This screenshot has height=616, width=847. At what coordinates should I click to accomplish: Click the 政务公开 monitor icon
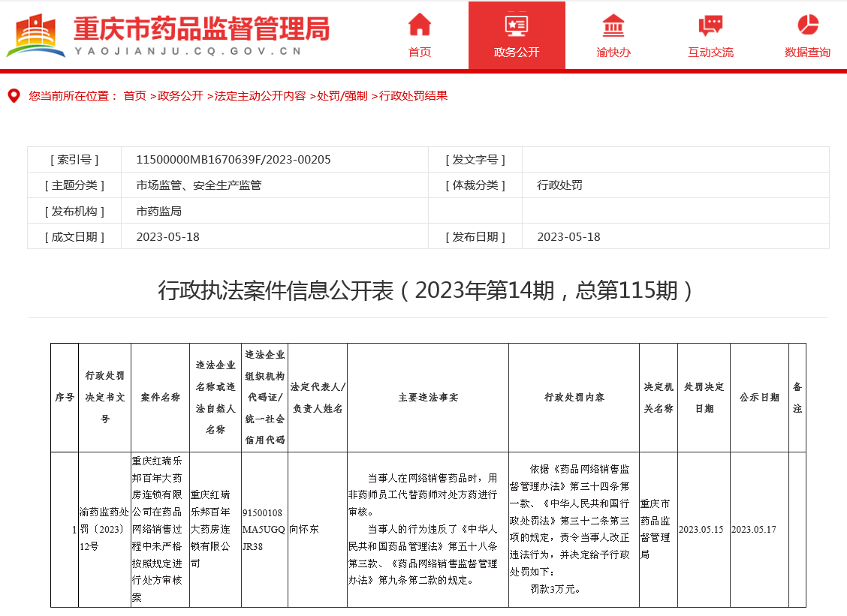click(517, 25)
